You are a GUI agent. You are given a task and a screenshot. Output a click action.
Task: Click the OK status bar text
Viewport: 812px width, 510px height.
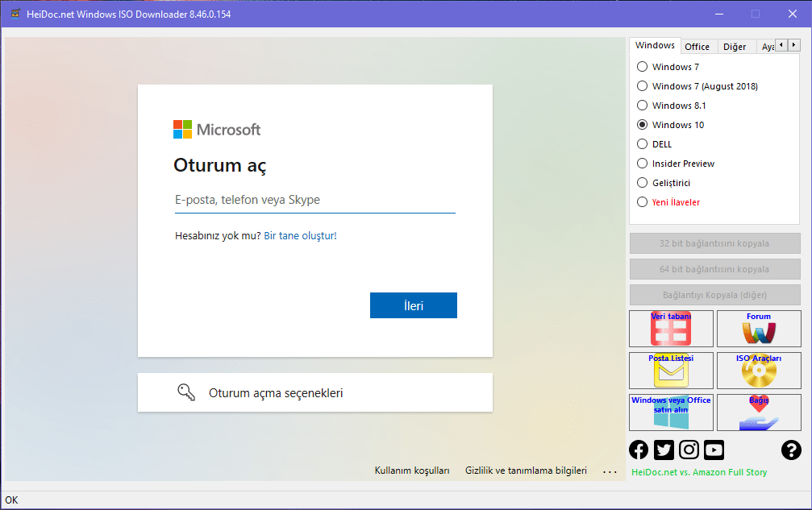tap(11, 500)
